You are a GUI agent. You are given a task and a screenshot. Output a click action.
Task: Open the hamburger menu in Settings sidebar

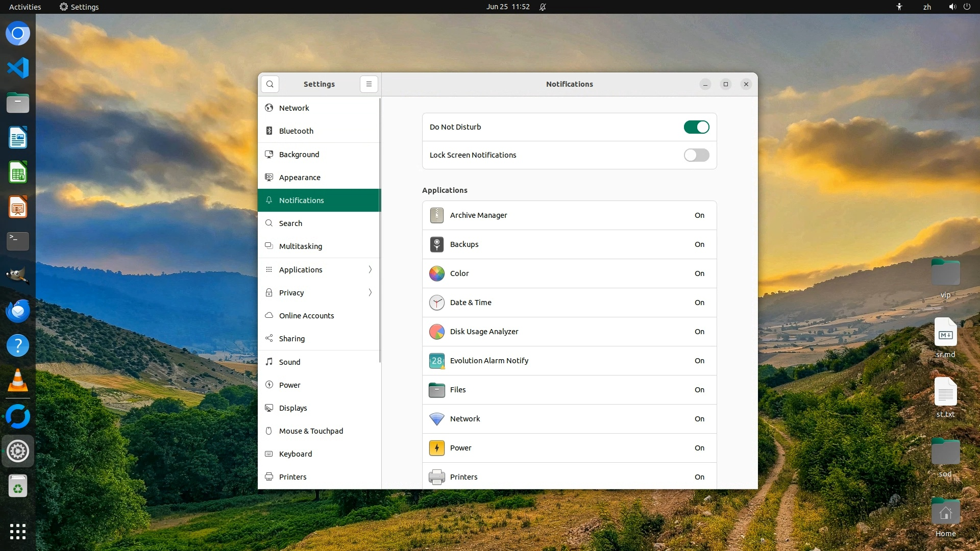click(369, 84)
